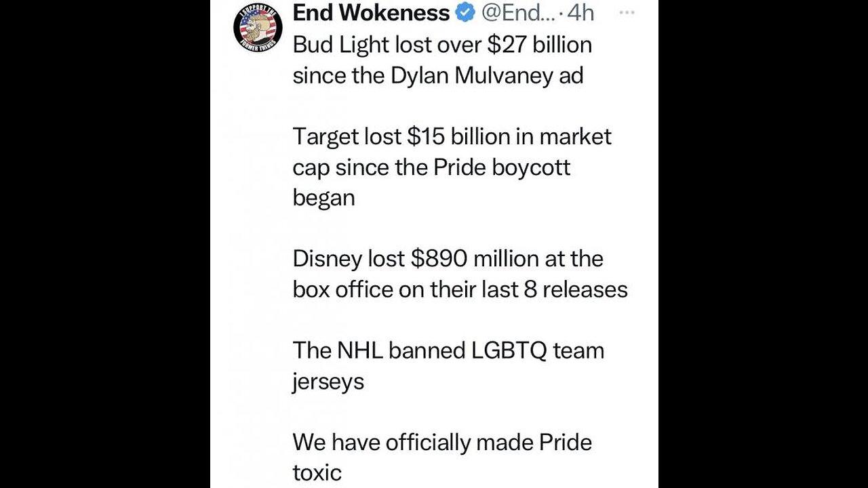Click the words "Pride boycott"

tap(500, 167)
